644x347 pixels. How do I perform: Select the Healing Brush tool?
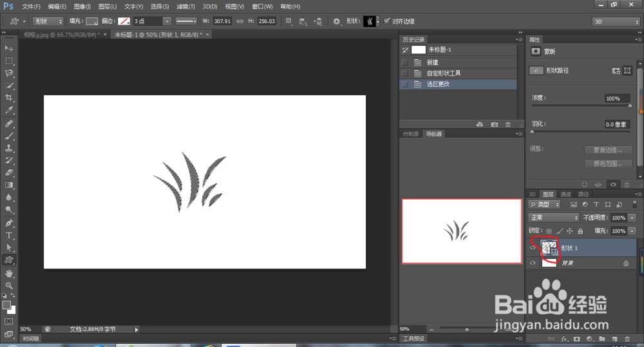[x=8, y=124]
